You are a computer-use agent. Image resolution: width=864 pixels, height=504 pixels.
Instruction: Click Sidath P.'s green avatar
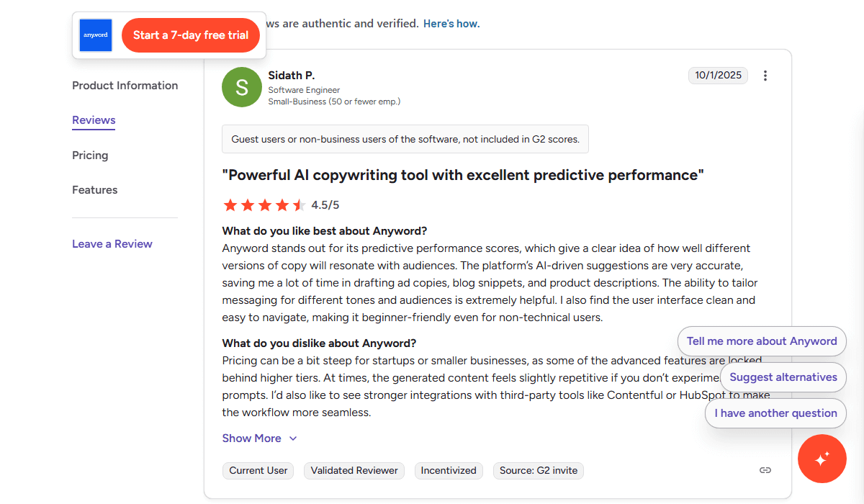point(242,86)
